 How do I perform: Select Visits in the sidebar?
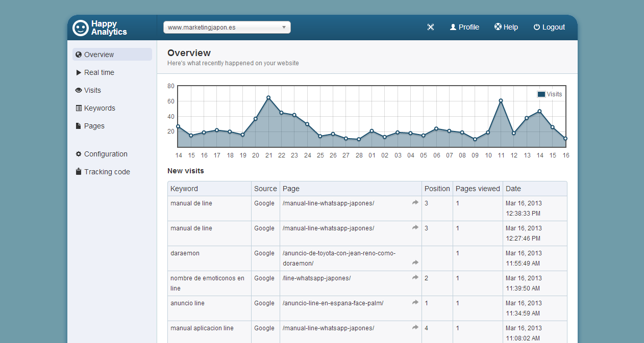click(92, 90)
